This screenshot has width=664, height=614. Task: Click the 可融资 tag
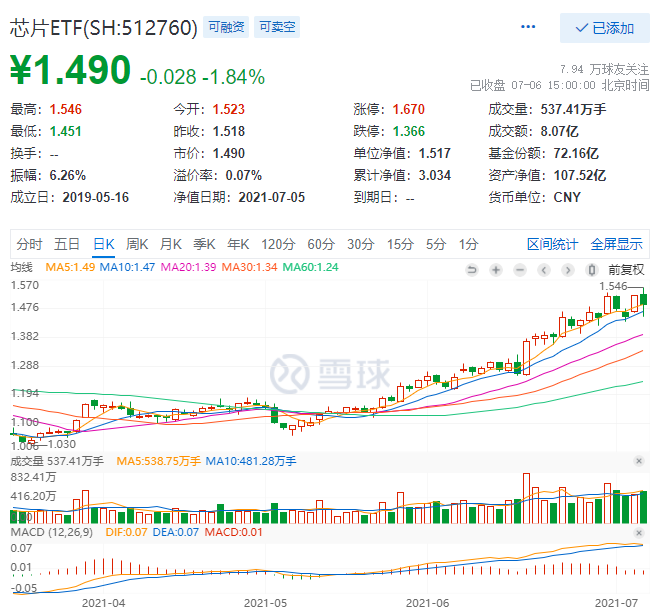(226, 27)
